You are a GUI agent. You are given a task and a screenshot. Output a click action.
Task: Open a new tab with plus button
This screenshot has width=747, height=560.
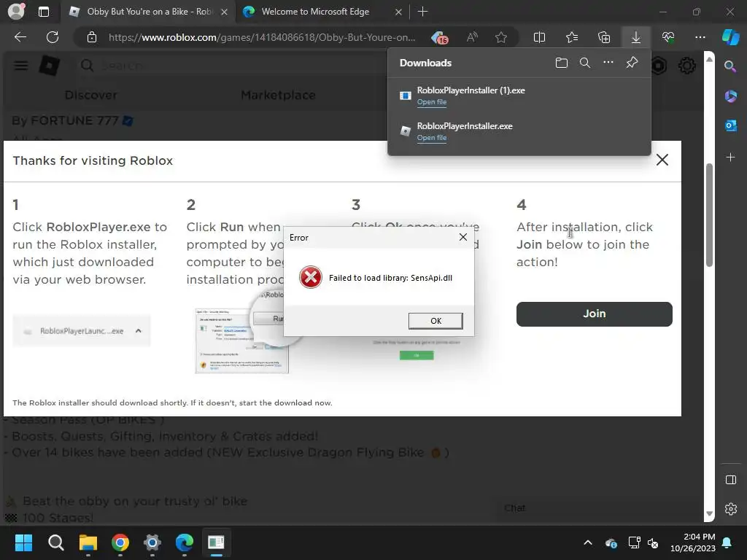tap(422, 12)
